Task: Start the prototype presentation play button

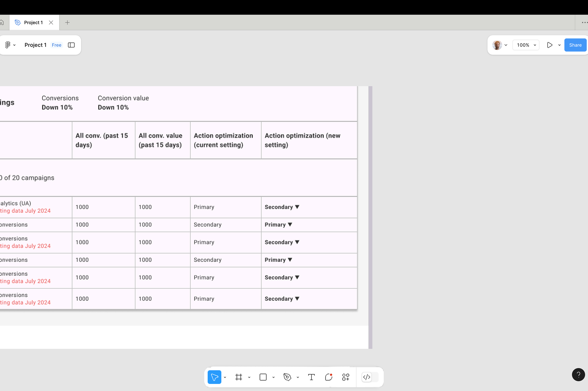Action: tap(550, 45)
